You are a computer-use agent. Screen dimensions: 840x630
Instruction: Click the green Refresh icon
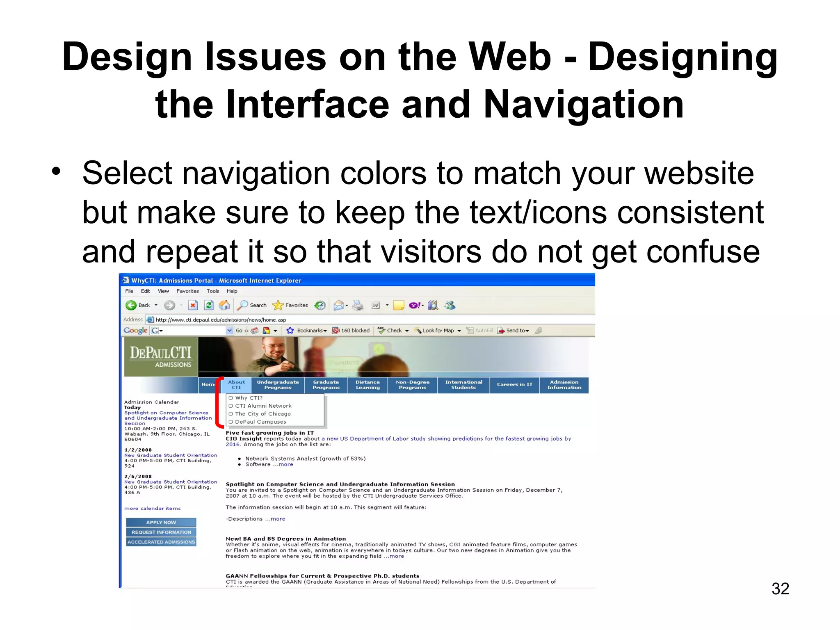209,305
